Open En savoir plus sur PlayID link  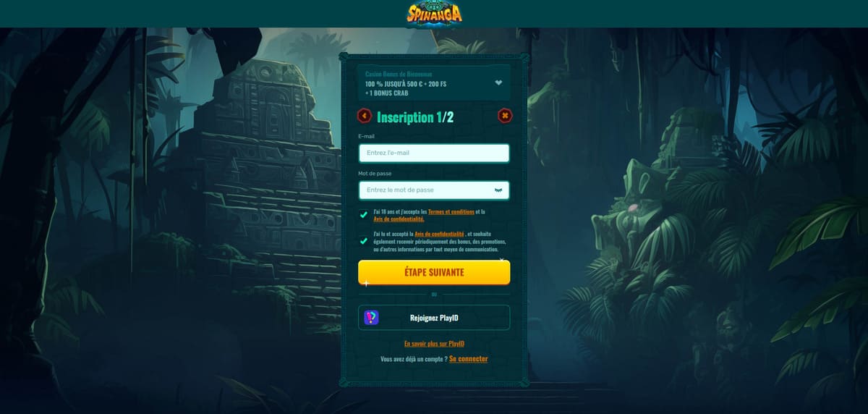coord(434,344)
